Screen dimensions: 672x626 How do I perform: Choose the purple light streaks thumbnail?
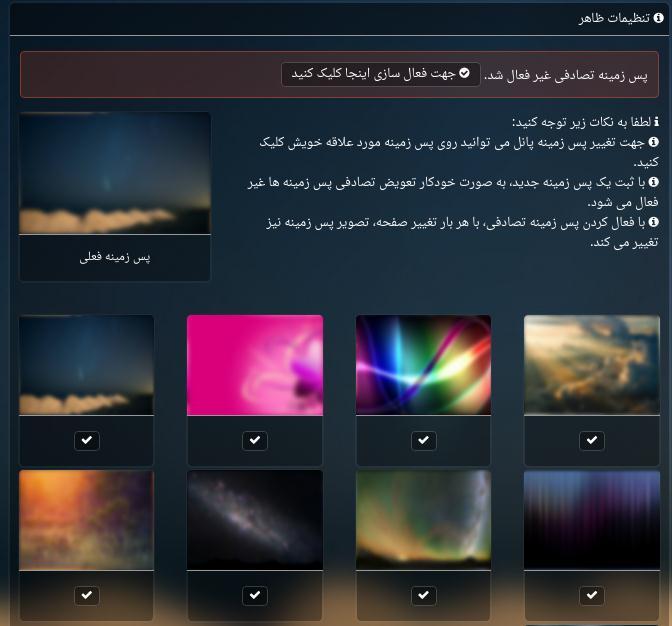pyautogui.click(x=592, y=519)
